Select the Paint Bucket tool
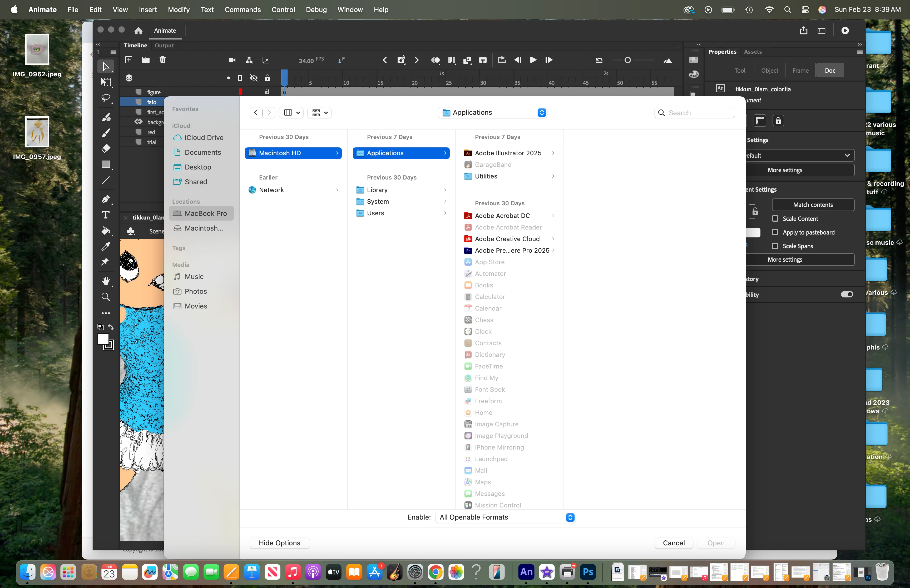The height and width of the screenshot is (588, 910). point(106,231)
